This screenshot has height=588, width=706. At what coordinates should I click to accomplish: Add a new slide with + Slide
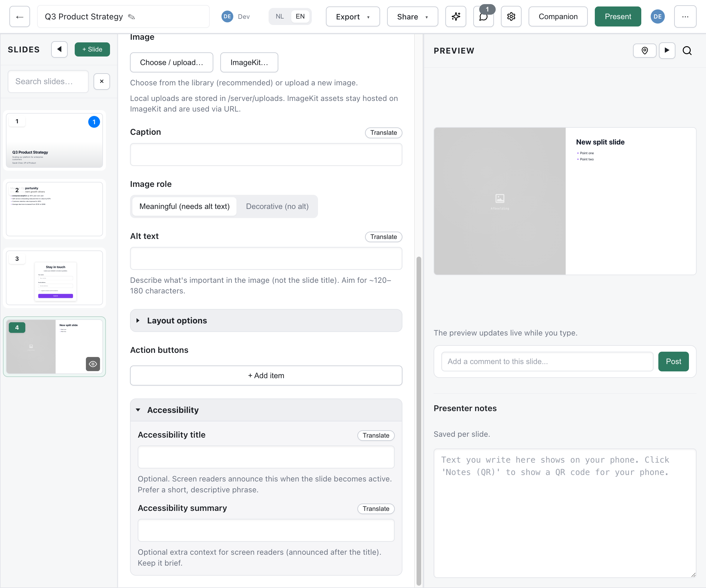coord(92,49)
